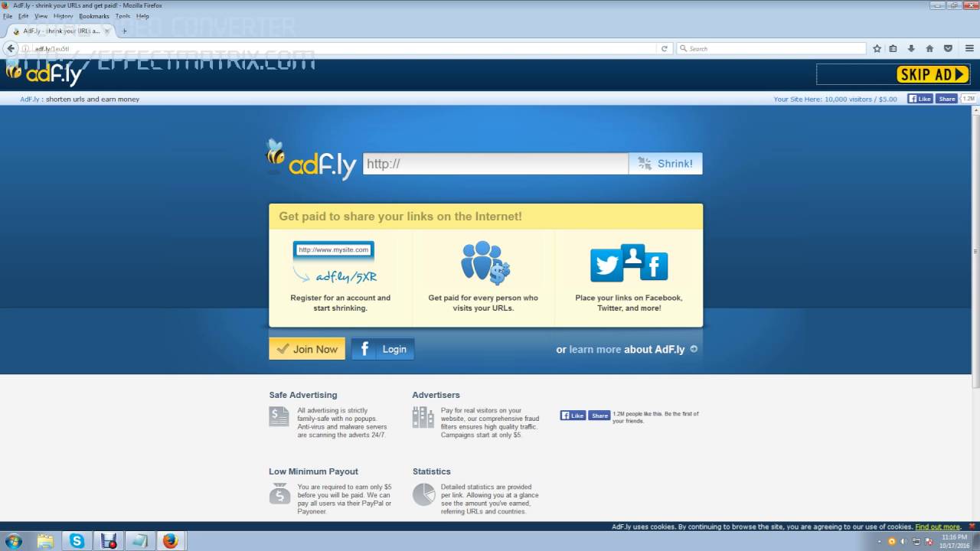The width and height of the screenshot is (980, 551).
Task: Click the taskbar clock showing 11:16 PM
Action: (954, 541)
